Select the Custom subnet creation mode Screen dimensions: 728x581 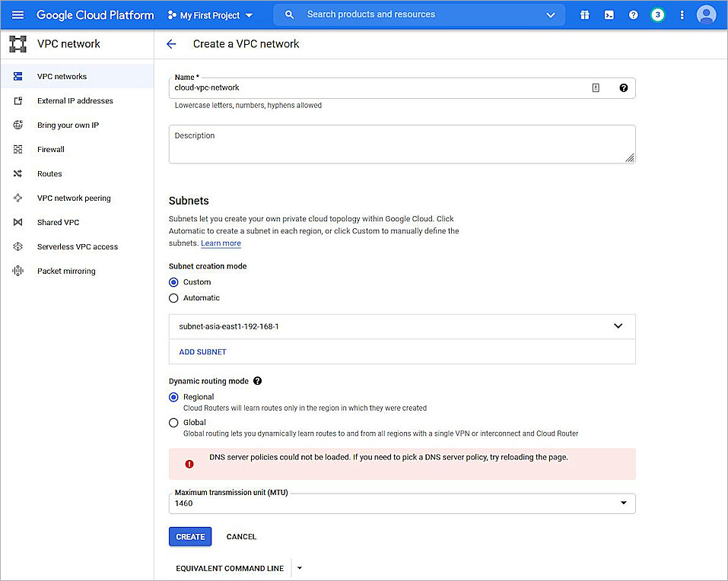(175, 281)
